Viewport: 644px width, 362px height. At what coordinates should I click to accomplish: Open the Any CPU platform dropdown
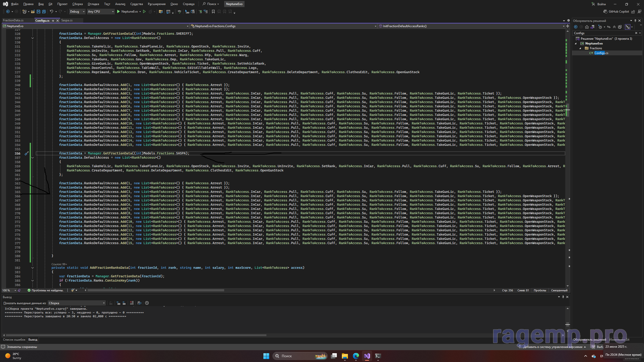(101, 12)
